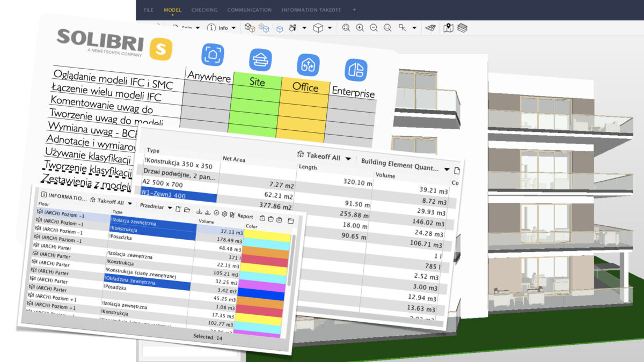644x362 pixels.
Task: Sort by the Color column header
Action: [252, 227]
